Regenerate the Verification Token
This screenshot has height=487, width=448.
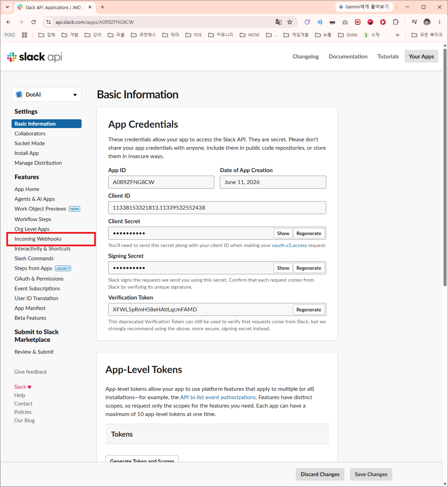pos(309,310)
